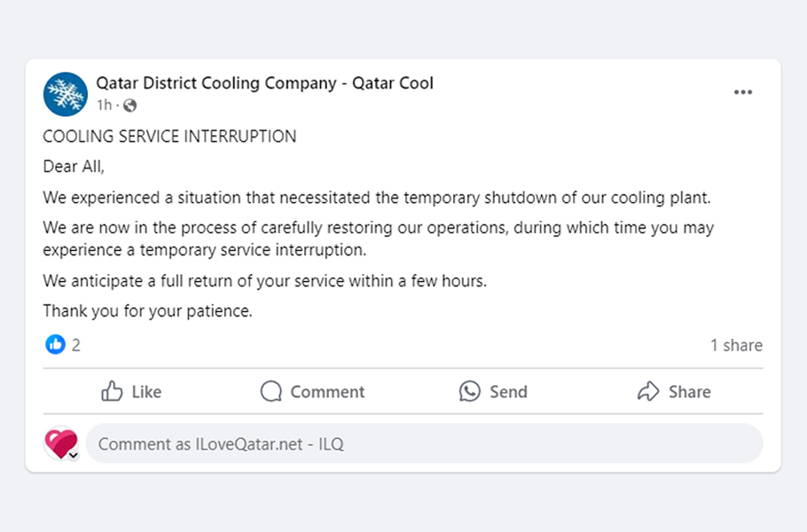Image resolution: width=807 pixels, height=532 pixels.
Task: Click the ILoveQatar.net heart avatar
Action: tap(59, 442)
